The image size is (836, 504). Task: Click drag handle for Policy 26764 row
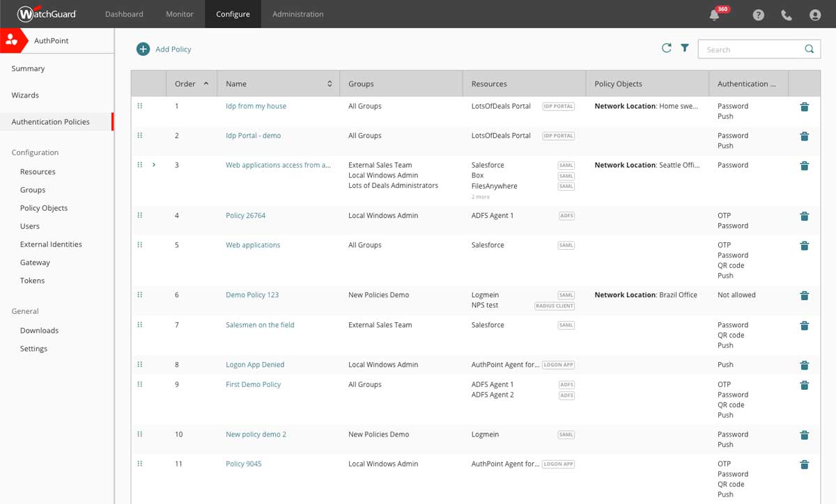point(140,216)
